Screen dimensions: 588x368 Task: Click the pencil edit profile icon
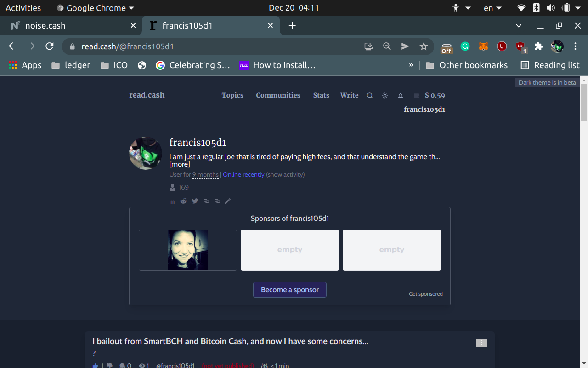[228, 201]
